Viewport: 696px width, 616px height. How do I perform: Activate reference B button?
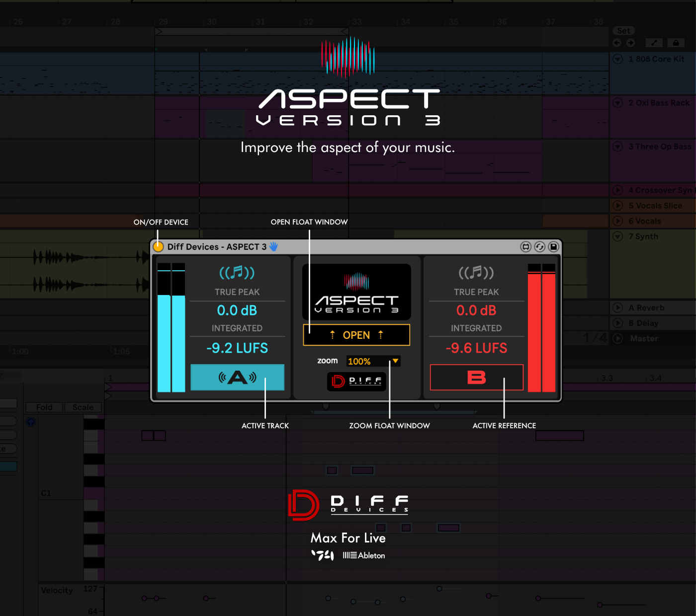tap(477, 378)
